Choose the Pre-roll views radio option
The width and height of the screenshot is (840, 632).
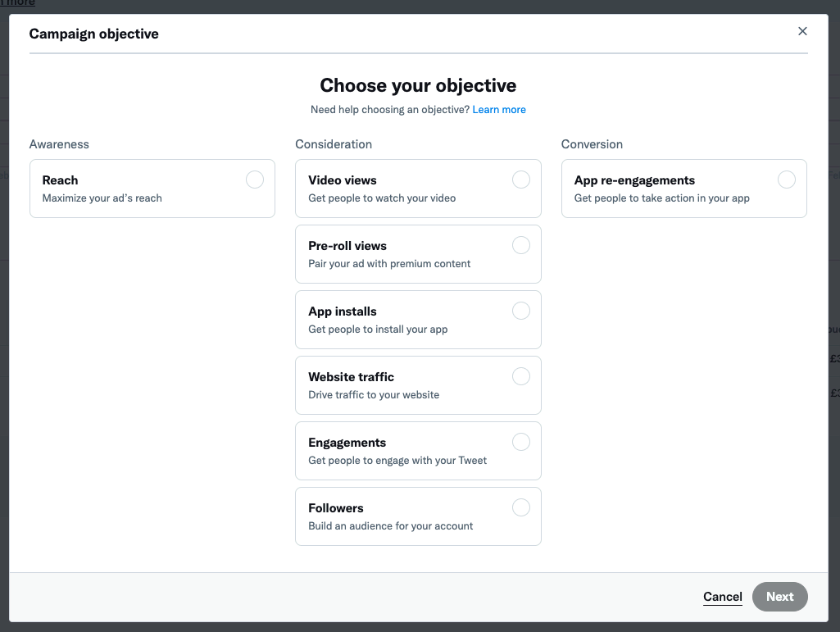(520, 245)
